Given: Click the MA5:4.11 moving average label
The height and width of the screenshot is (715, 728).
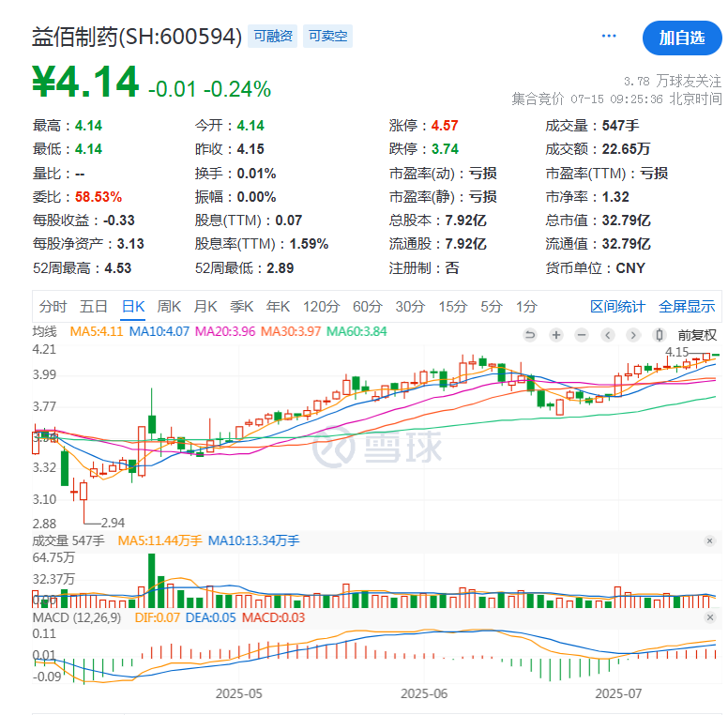Looking at the screenshot, I should pos(96,331).
